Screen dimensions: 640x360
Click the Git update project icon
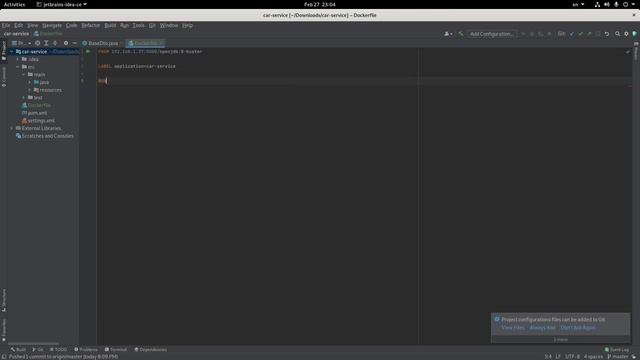[572, 34]
